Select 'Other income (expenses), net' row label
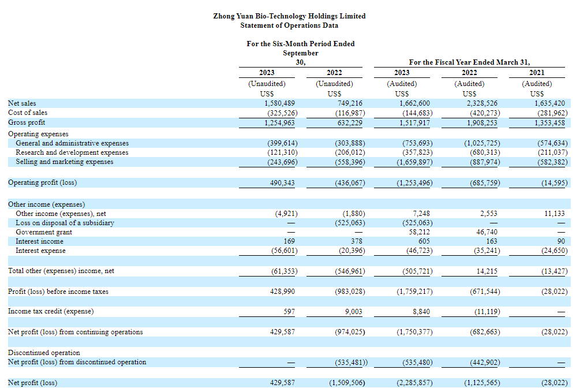The height and width of the screenshot is (392, 576). [61, 214]
